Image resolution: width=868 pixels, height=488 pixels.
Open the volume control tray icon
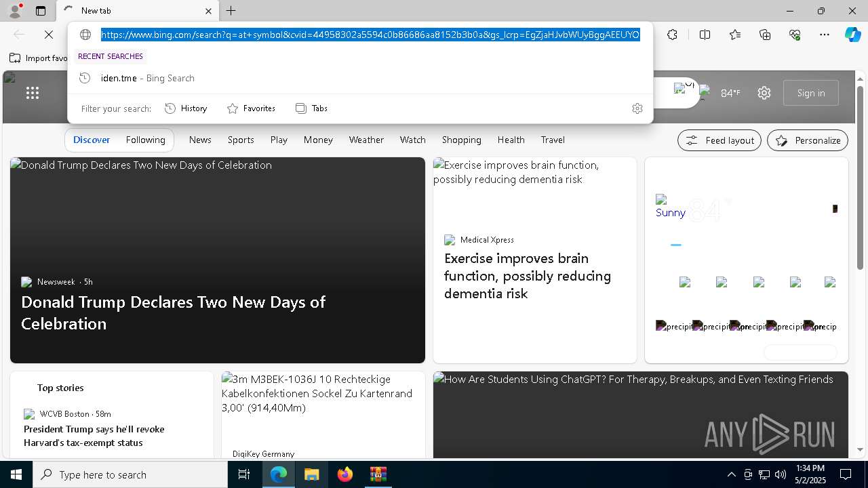780,474
